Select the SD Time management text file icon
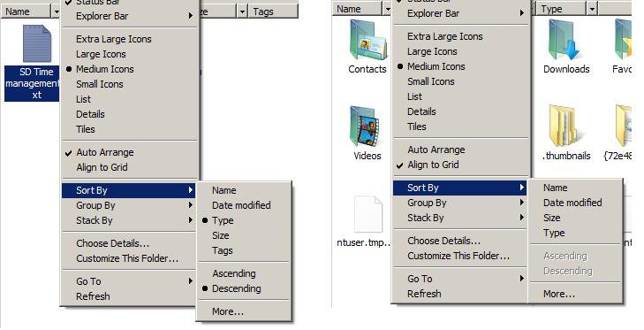The image size is (644, 330). pyautogui.click(x=37, y=43)
